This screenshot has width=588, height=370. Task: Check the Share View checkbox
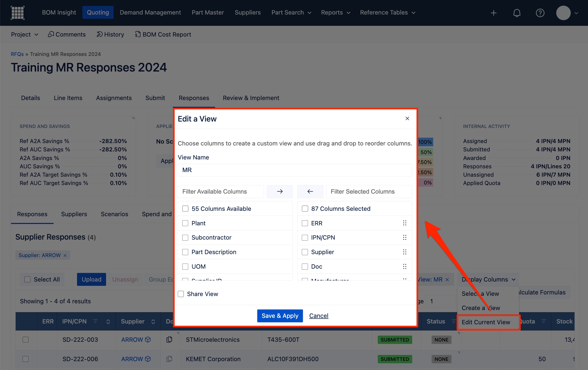pyautogui.click(x=181, y=294)
